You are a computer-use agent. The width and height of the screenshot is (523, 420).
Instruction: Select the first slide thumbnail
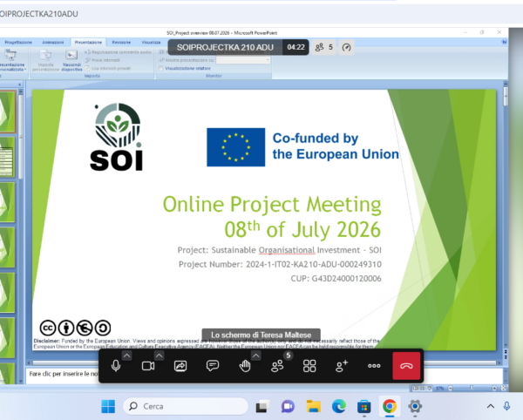(7, 112)
